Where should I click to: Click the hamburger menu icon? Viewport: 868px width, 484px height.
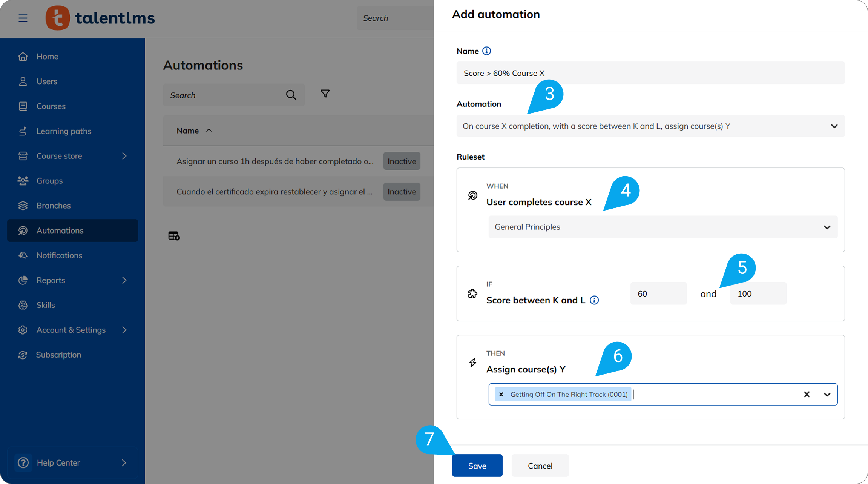coord(23,18)
